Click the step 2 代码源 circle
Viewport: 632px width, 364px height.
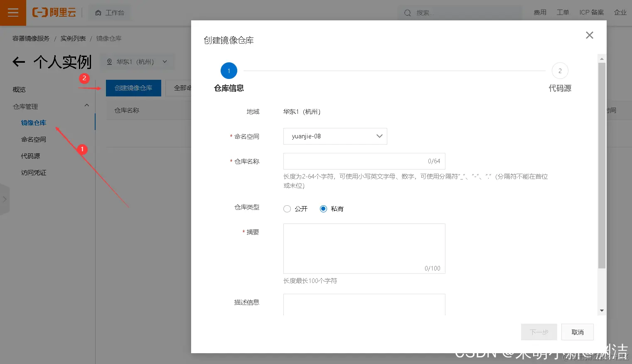(x=560, y=71)
